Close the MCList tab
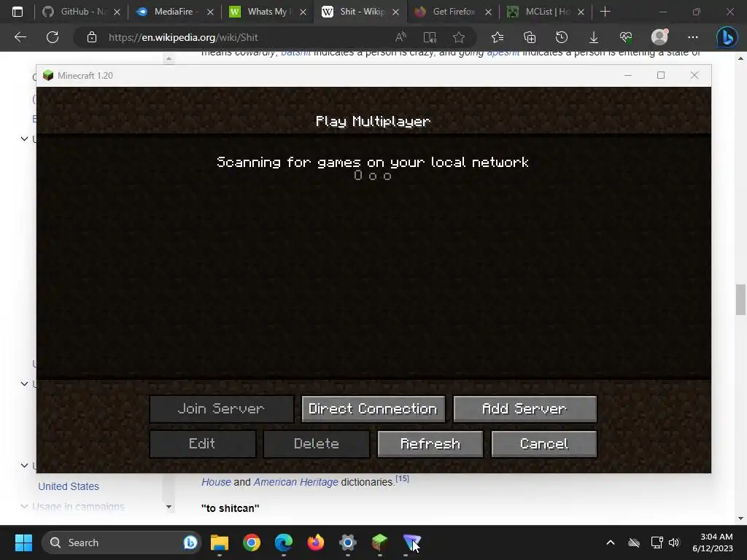This screenshot has width=747, height=560. 581,12
